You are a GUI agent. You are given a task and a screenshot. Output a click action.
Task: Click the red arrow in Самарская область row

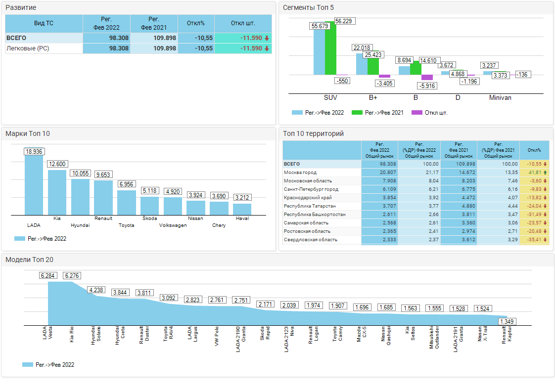click(545, 223)
